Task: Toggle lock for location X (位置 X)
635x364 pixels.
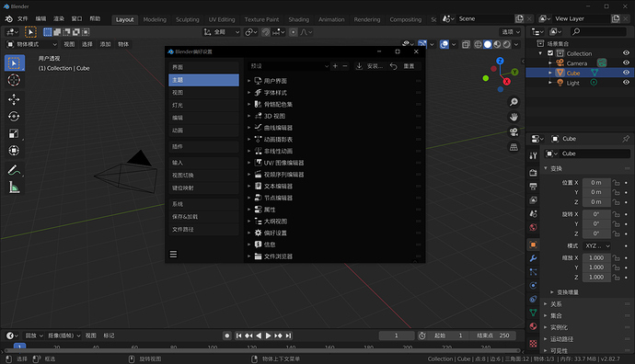Action: (617, 182)
